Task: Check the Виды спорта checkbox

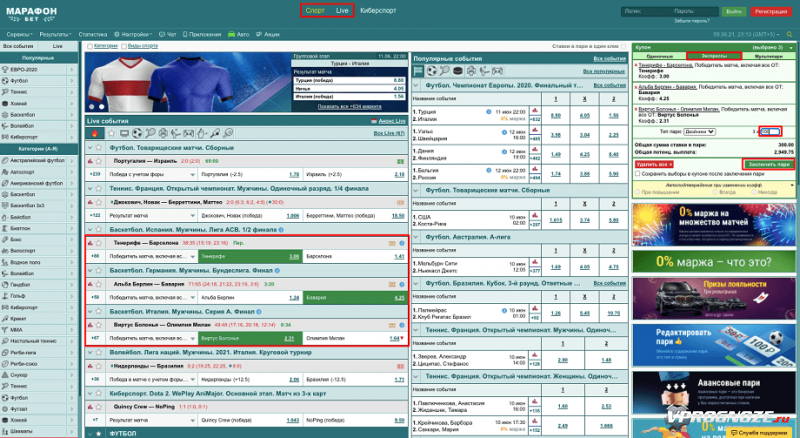Action: [124, 46]
